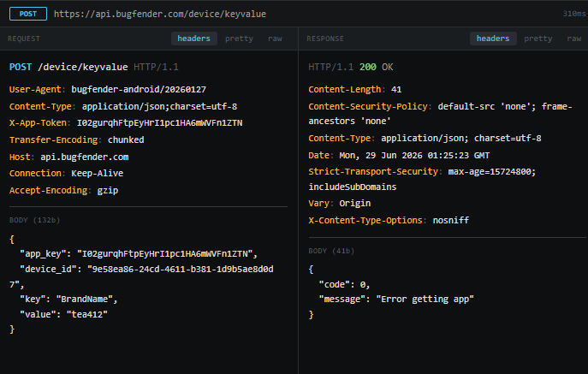Select the Connection value Keep-Alive

tap(98, 174)
